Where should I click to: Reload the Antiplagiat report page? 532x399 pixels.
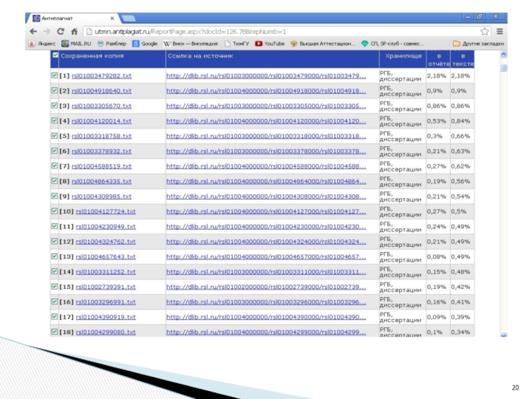[60, 31]
